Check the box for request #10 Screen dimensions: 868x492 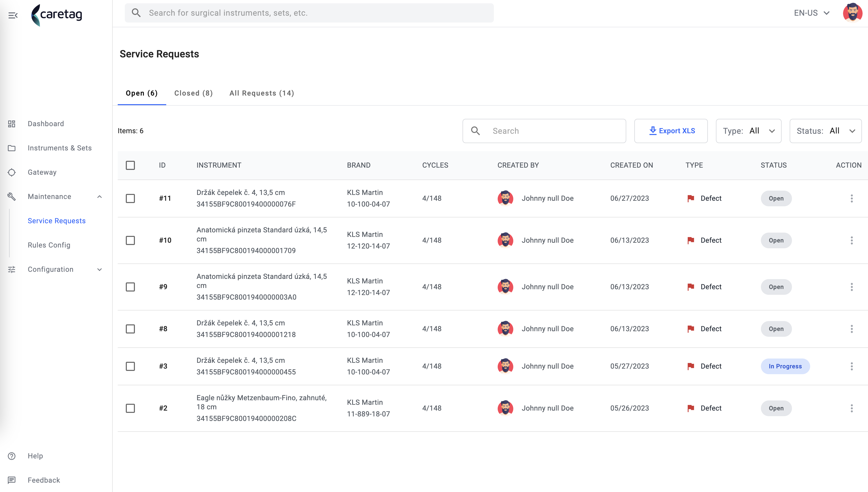(130, 240)
